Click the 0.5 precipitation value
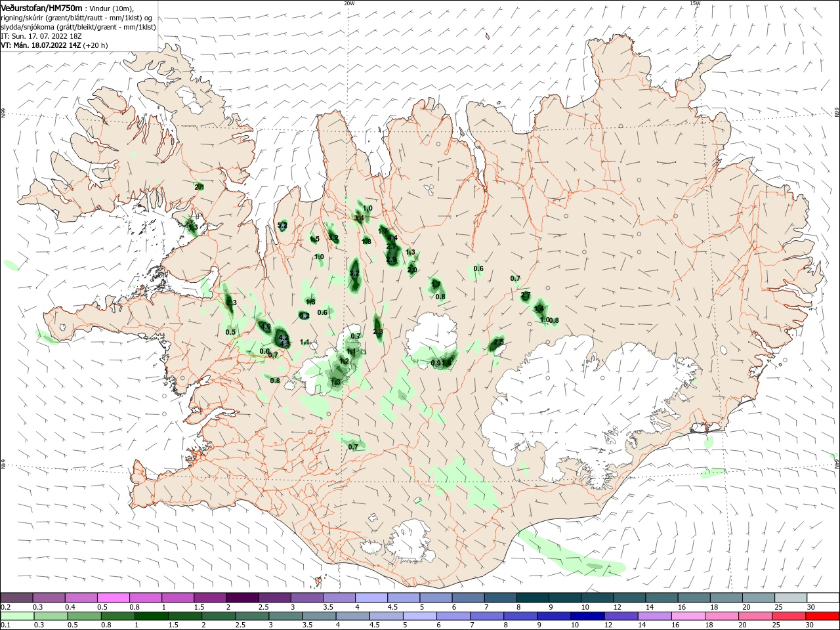This screenshot has height=630, width=840. (x=230, y=332)
